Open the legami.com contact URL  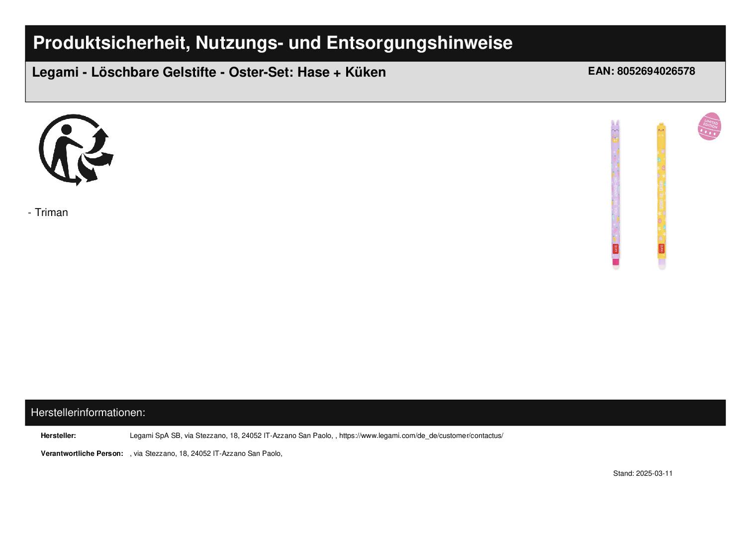click(421, 435)
